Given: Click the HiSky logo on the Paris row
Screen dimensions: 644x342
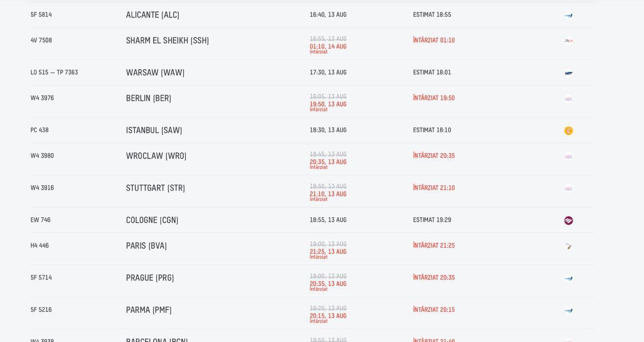Looking at the screenshot, I should click(569, 246).
